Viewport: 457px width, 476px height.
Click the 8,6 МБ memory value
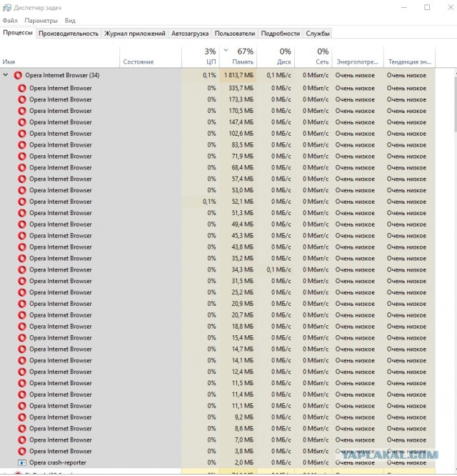tap(244, 429)
